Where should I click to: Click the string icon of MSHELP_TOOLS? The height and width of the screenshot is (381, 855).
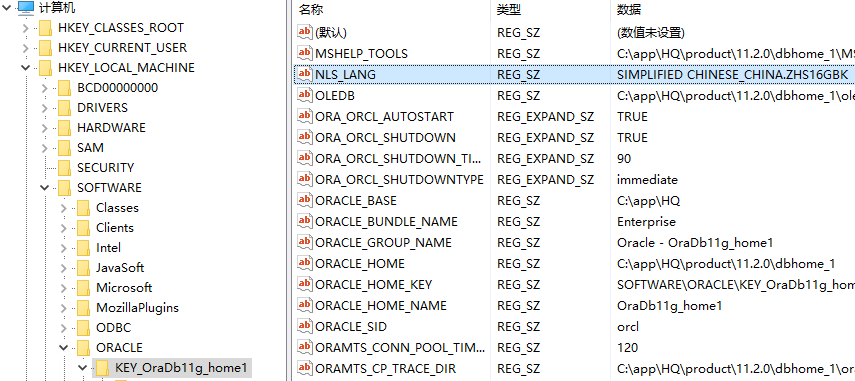coord(305,53)
